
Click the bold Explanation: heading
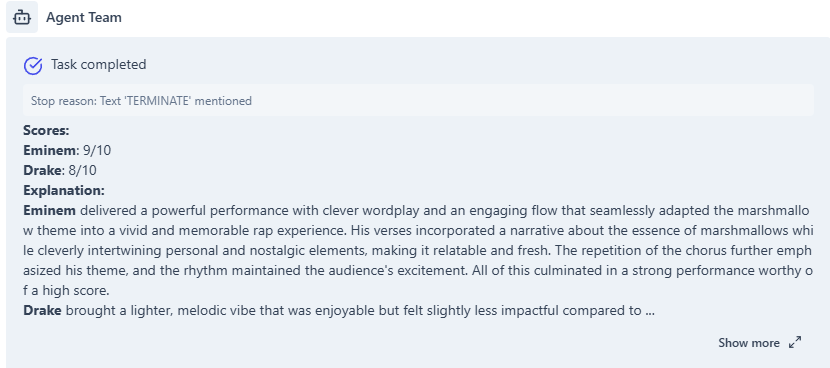tap(64, 190)
